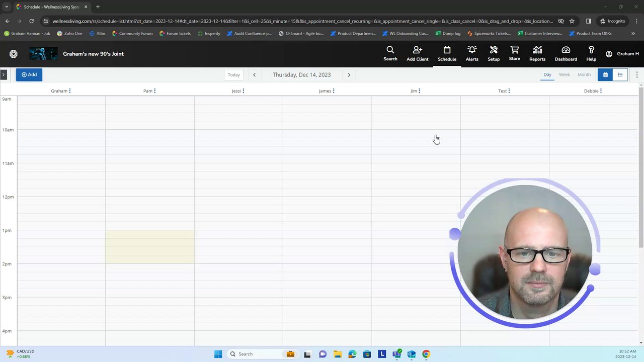Bookmark this page star icon
The height and width of the screenshot is (362, 644).
pos(572,21)
